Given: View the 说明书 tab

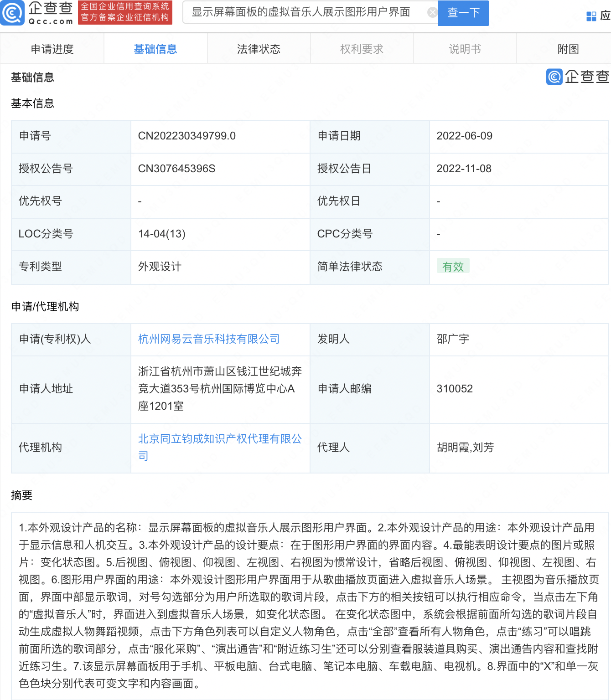Looking at the screenshot, I should (465, 49).
